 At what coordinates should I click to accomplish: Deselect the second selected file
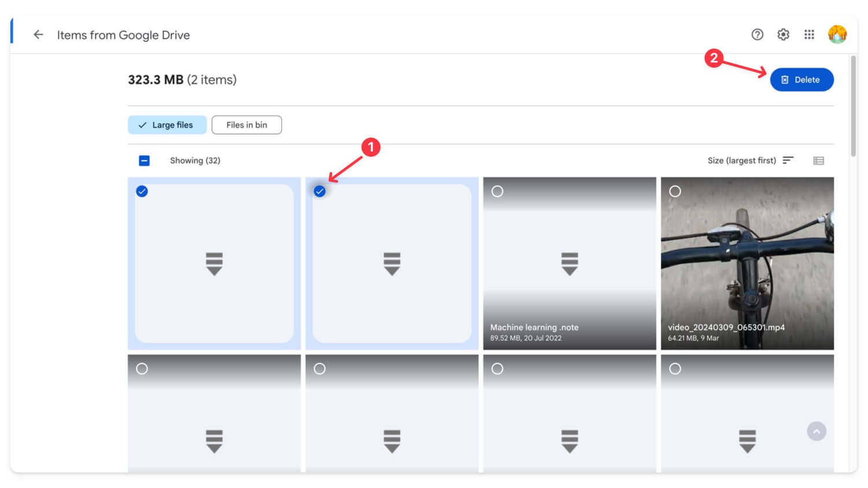pos(320,191)
